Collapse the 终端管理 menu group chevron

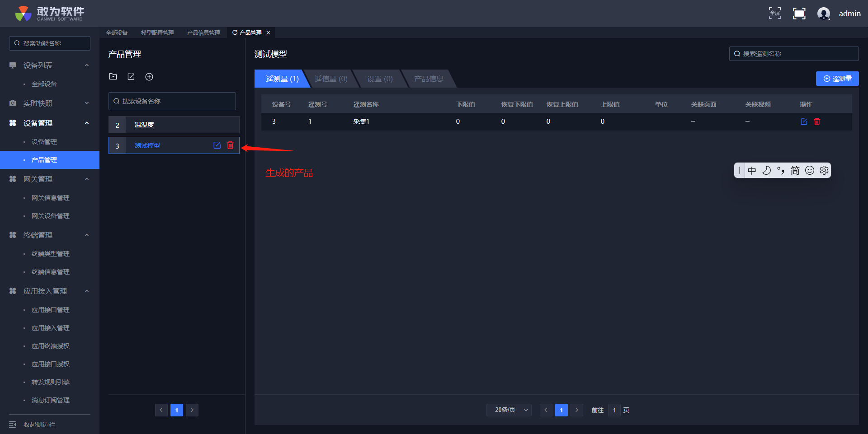[87, 235]
